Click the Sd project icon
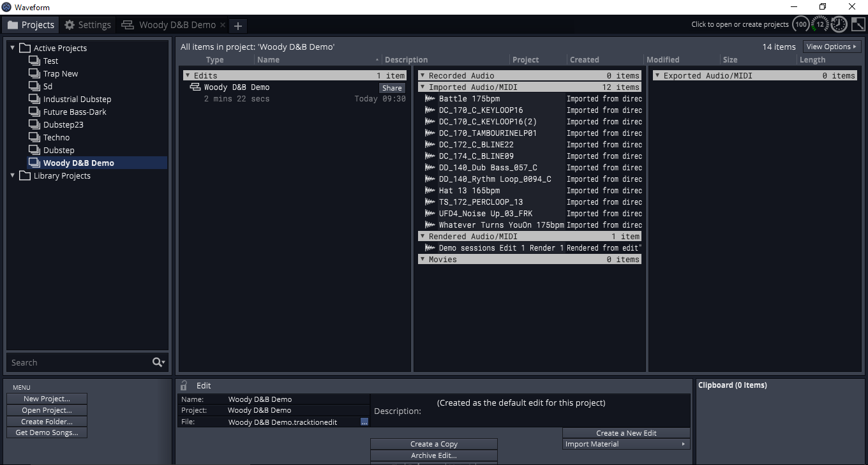The width and height of the screenshot is (868, 465). (34, 86)
